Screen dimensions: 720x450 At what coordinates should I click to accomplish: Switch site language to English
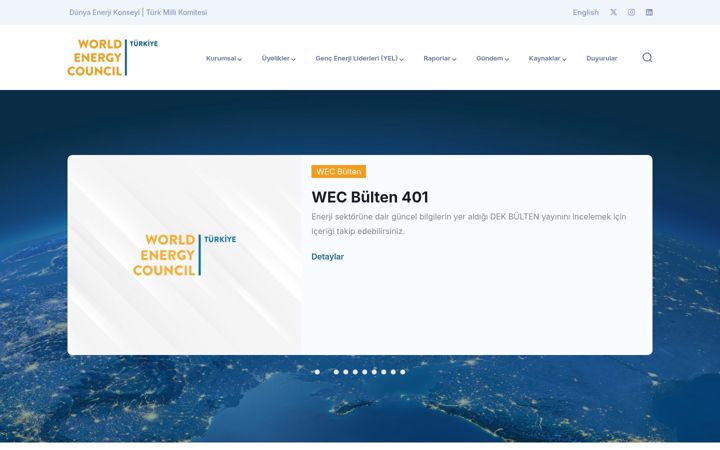(x=585, y=12)
